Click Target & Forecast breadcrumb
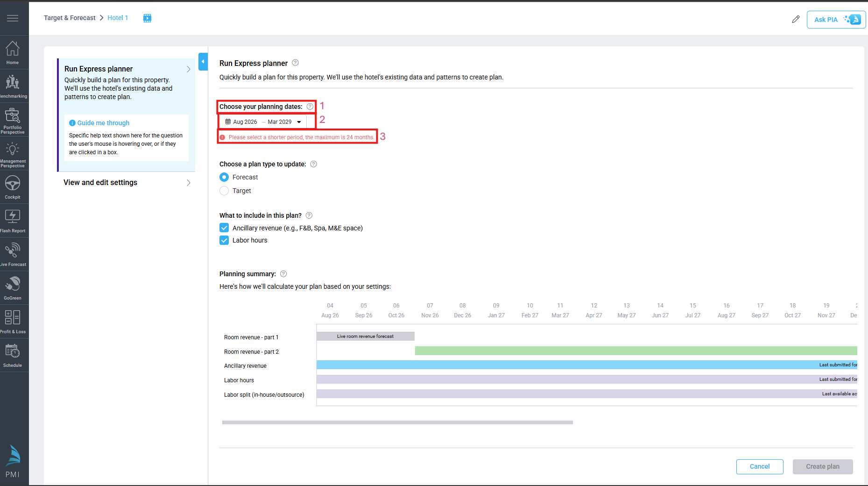The width and height of the screenshot is (868, 486). click(x=70, y=18)
